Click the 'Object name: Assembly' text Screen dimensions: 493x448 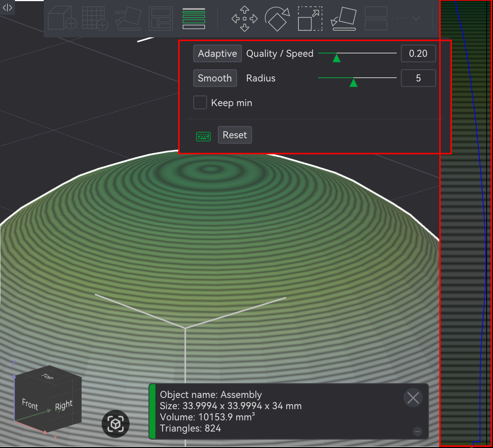click(x=211, y=395)
